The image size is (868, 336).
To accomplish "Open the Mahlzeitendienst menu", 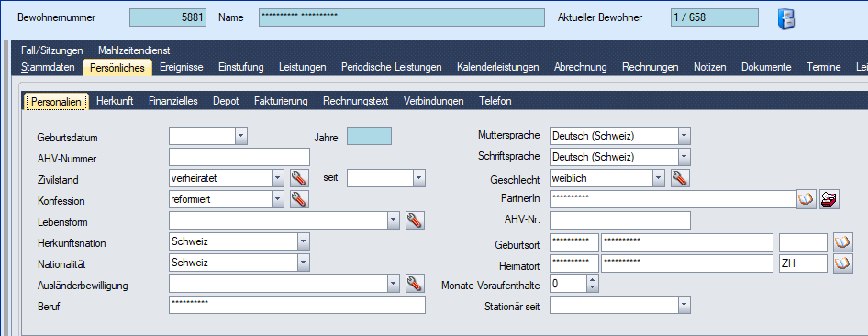I will [x=134, y=50].
